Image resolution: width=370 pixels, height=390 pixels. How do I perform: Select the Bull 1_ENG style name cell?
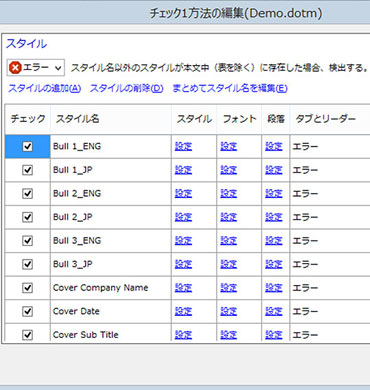pos(111,146)
